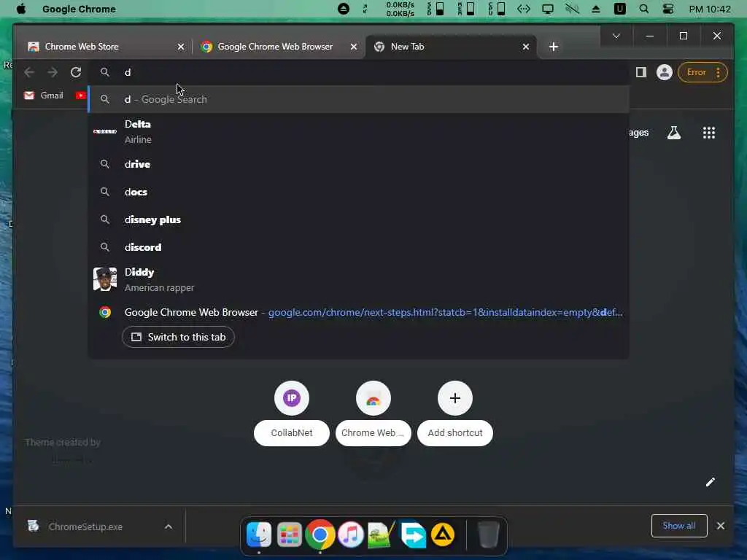Open the Google apps grid icon

coord(709,133)
